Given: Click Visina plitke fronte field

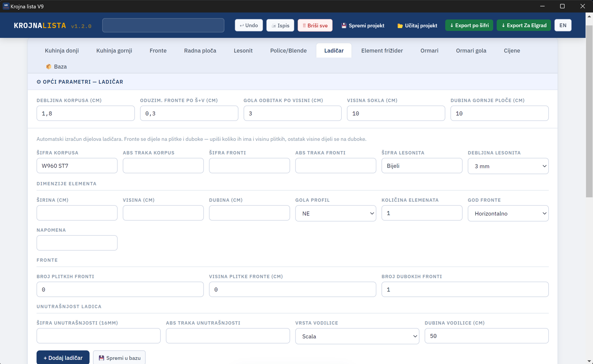Looking at the screenshot, I should (292, 289).
